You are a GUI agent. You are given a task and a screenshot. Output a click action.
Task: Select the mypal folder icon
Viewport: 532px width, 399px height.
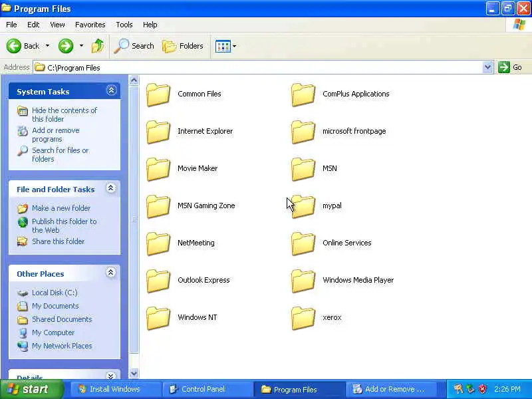[x=303, y=206]
